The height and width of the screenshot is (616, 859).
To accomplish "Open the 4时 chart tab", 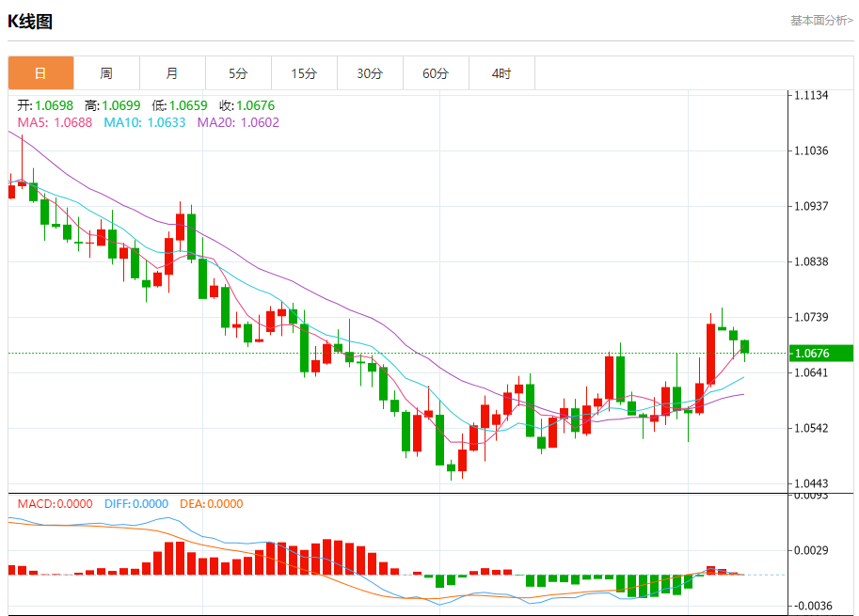I will click(501, 72).
